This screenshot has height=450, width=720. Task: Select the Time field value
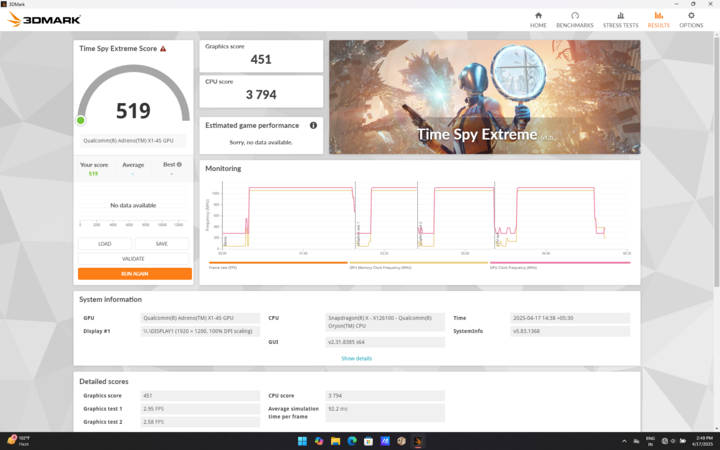(570, 318)
